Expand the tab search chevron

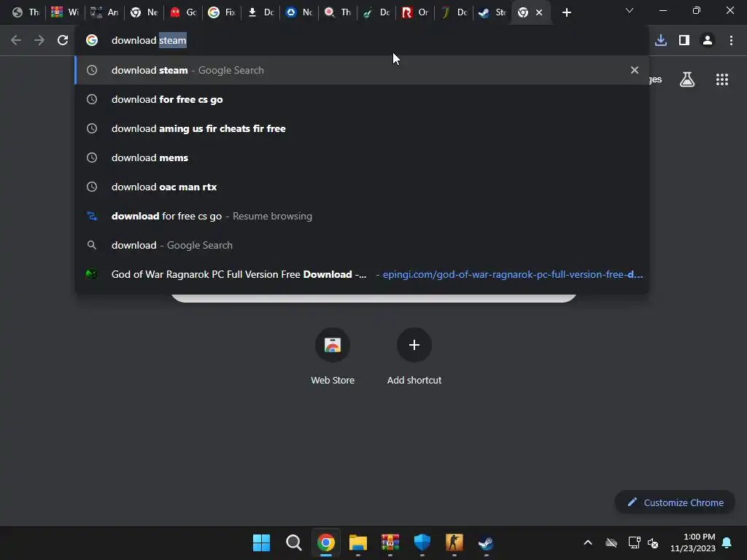(x=630, y=10)
